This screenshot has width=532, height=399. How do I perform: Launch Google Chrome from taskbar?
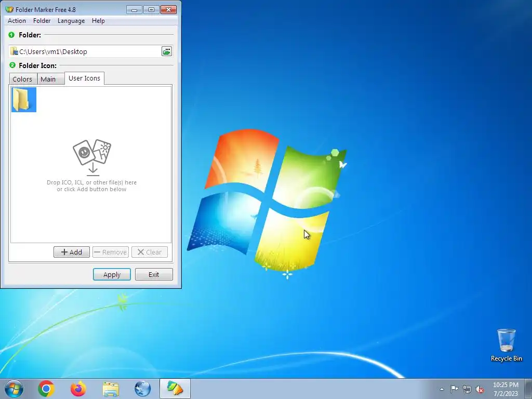click(46, 389)
